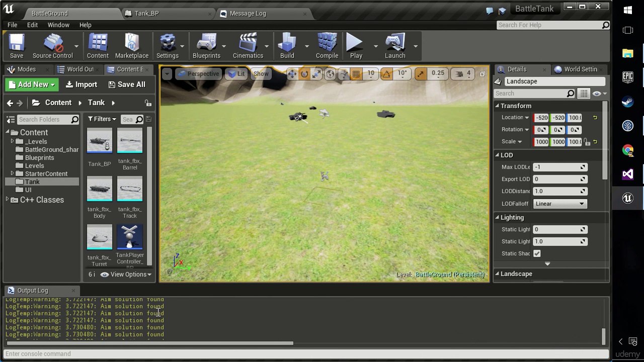Select the Tank_BP asset thumbnail
The width and height of the screenshot is (644, 362).
point(100,141)
